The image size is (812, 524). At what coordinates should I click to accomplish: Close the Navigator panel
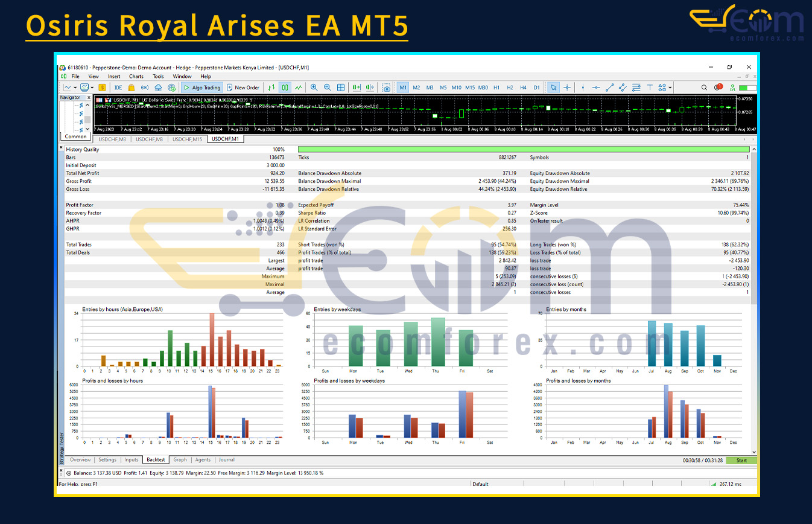[x=89, y=97]
